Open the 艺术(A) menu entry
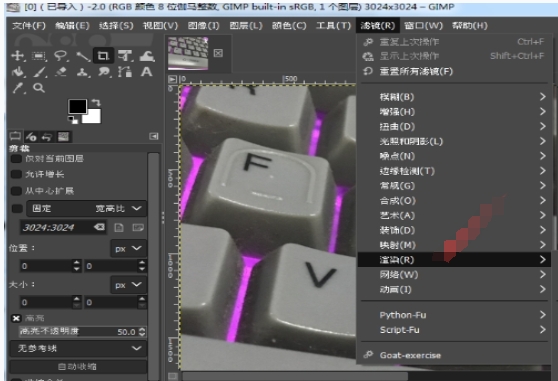The width and height of the screenshot is (558, 381). (454, 216)
